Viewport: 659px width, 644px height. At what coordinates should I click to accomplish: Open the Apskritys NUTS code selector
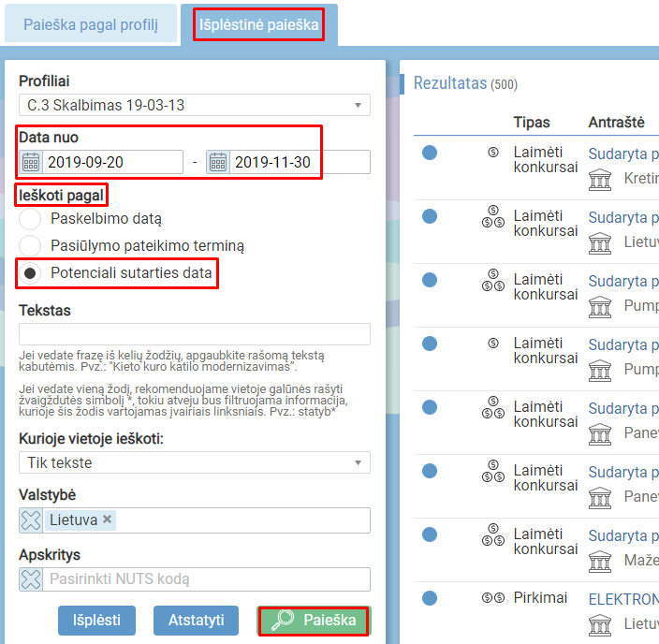pos(206,579)
